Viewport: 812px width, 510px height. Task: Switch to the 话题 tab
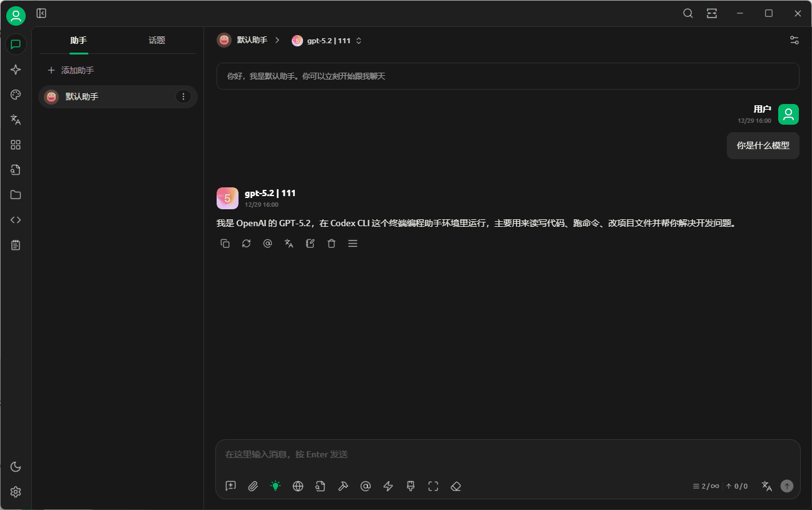[157, 41]
